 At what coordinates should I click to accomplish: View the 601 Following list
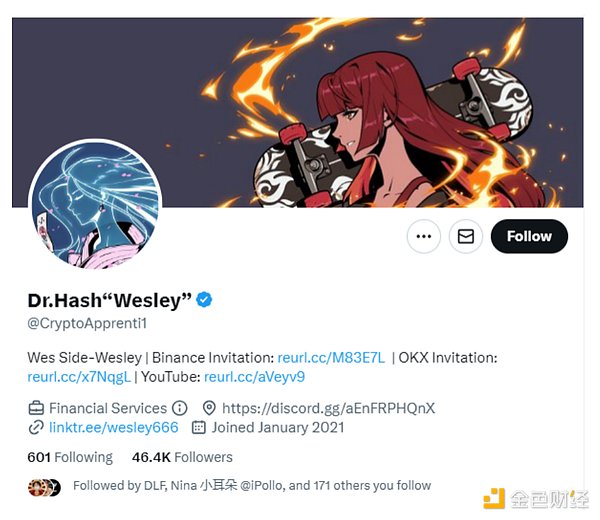pyautogui.click(x=70, y=457)
